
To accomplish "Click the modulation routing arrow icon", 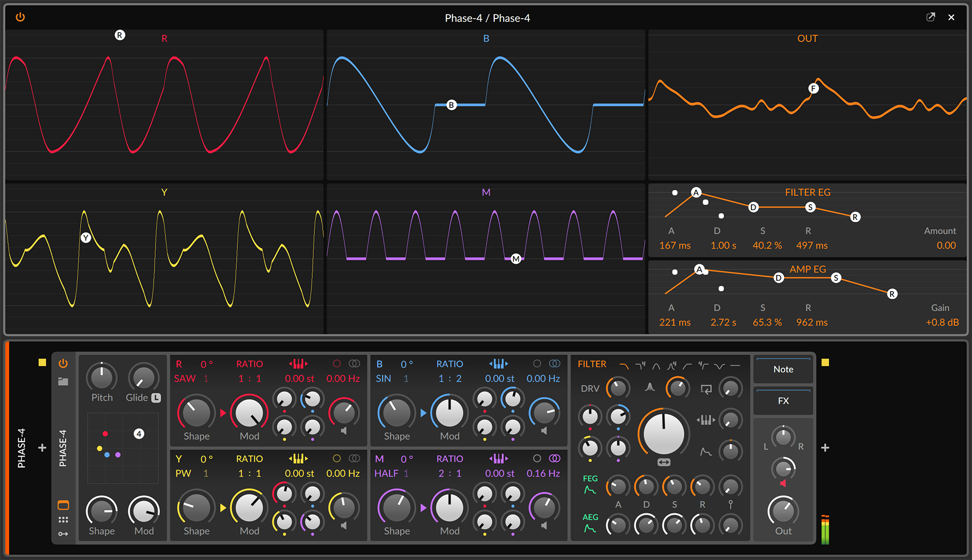I will click(63, 534).
